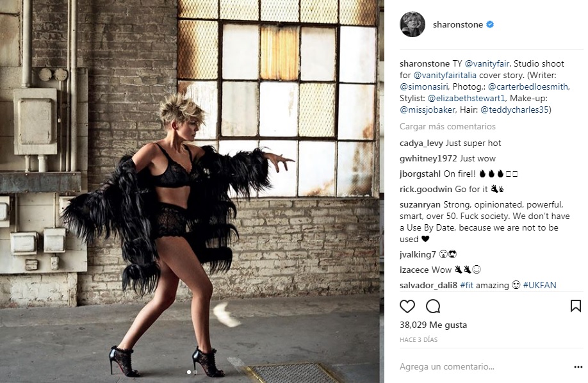Open the @vanityfair mention link
The height and width of the screenshot is (383, 588).
click(487, 64)
